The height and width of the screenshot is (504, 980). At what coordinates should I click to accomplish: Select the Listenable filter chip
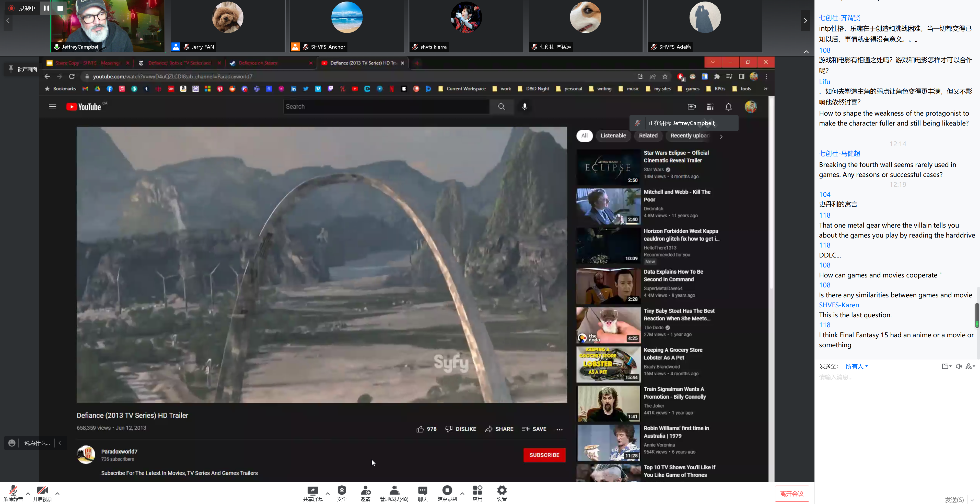pyautogui.click(x=613, y=136)
